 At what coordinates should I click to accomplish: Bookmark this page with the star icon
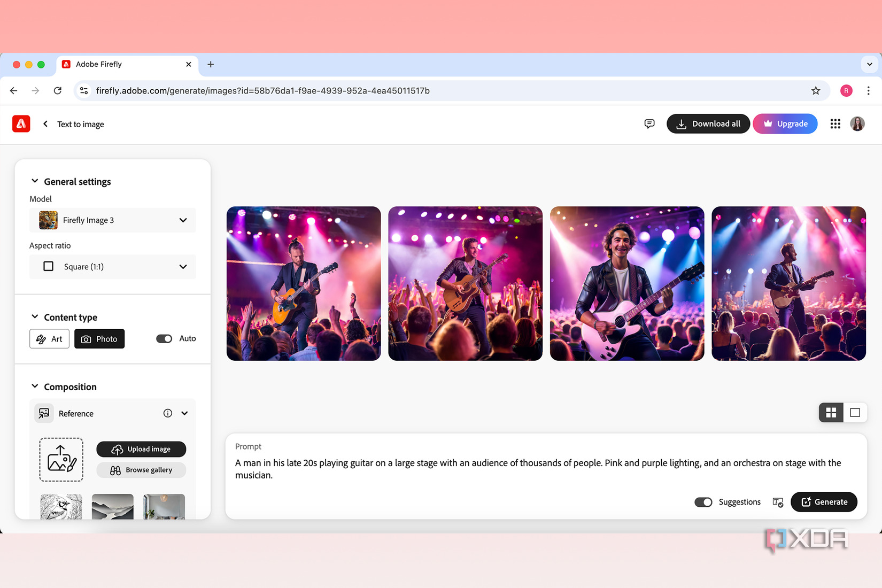pyautogui.click(x=816, y=91)
